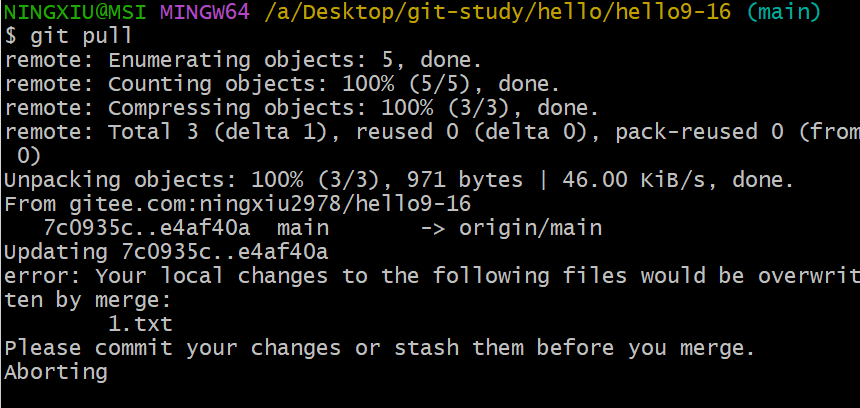Click the NINGXIU@MSI username in the prompt
The height and width of the screenshot is (408, 860).
coord(76,12)
